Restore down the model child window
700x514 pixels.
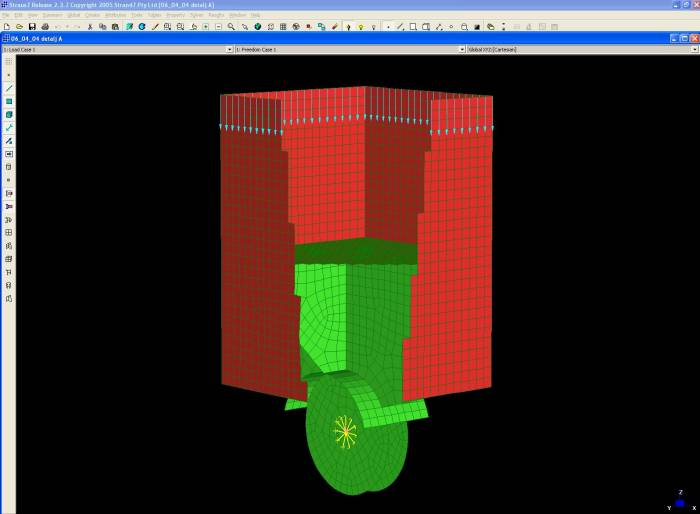pos(682,38)
